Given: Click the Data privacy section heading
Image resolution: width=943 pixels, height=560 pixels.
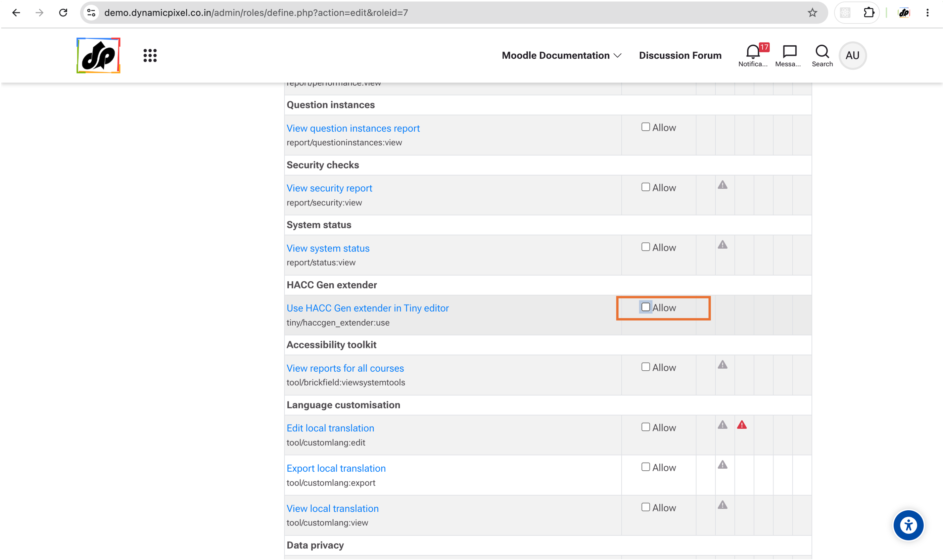Looking at the screenshot, I should click(x=315, y=545).
